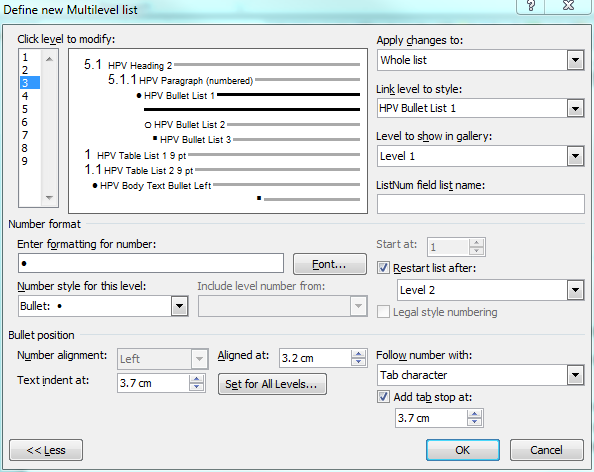Screen dimensions: 594x472
Task: Toggle the Add tab stop at checkbox
Action: coord(383,397)
